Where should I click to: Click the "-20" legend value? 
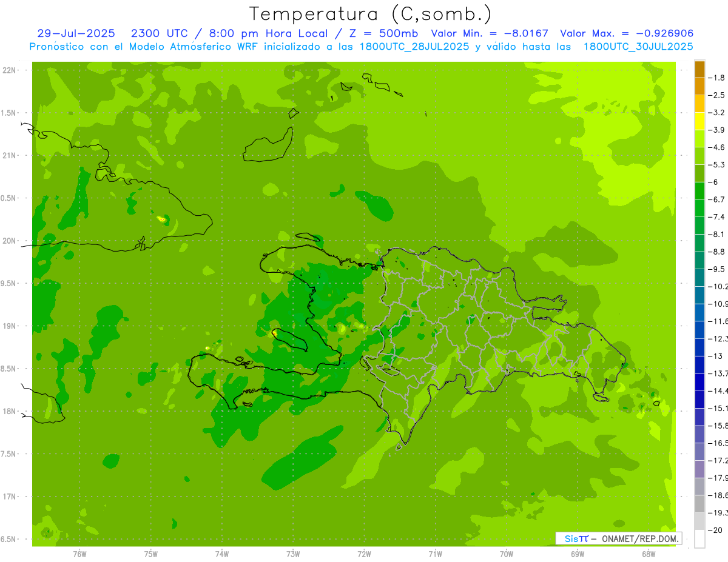(x=716, y=530)
